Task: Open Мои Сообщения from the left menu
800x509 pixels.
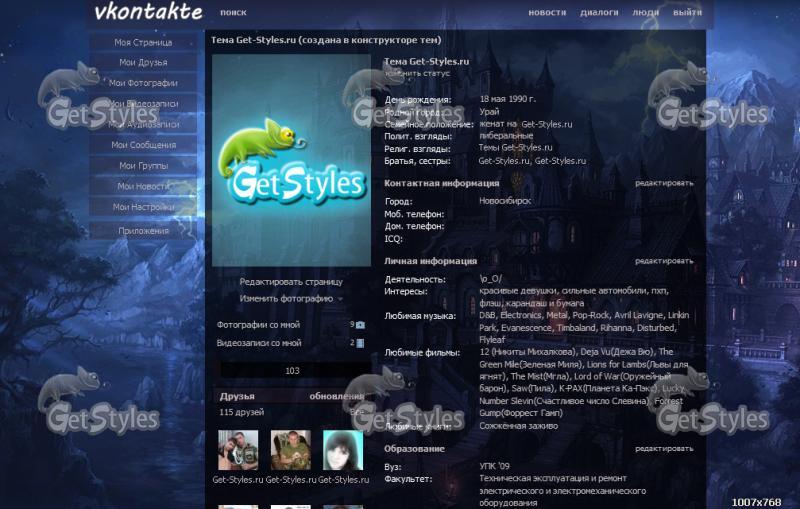Action: point(143,145)
